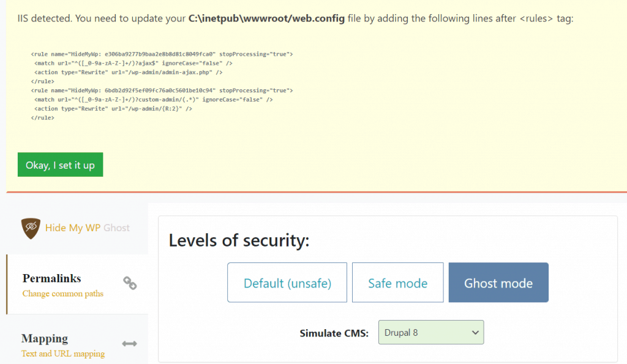Select the Safe mode security level
Screen dimensions: 627x364
398,283
